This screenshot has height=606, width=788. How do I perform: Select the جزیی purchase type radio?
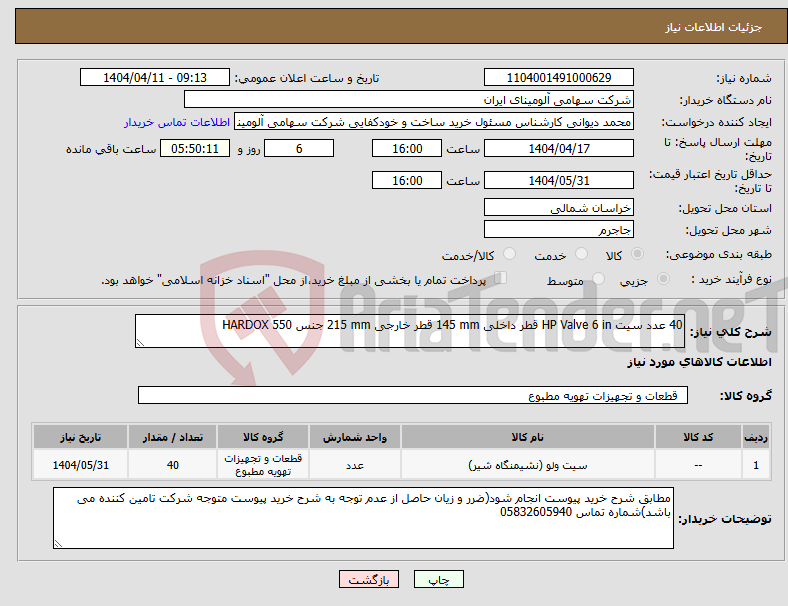coord(663,279)
